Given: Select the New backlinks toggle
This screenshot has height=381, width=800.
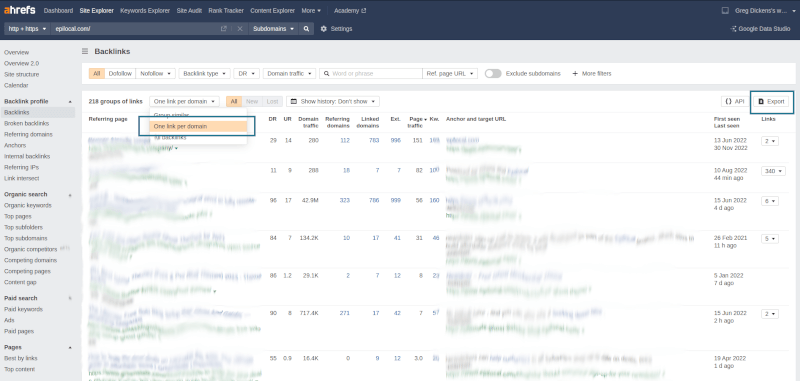Looking at the screenshot, I should click(252, 101).
